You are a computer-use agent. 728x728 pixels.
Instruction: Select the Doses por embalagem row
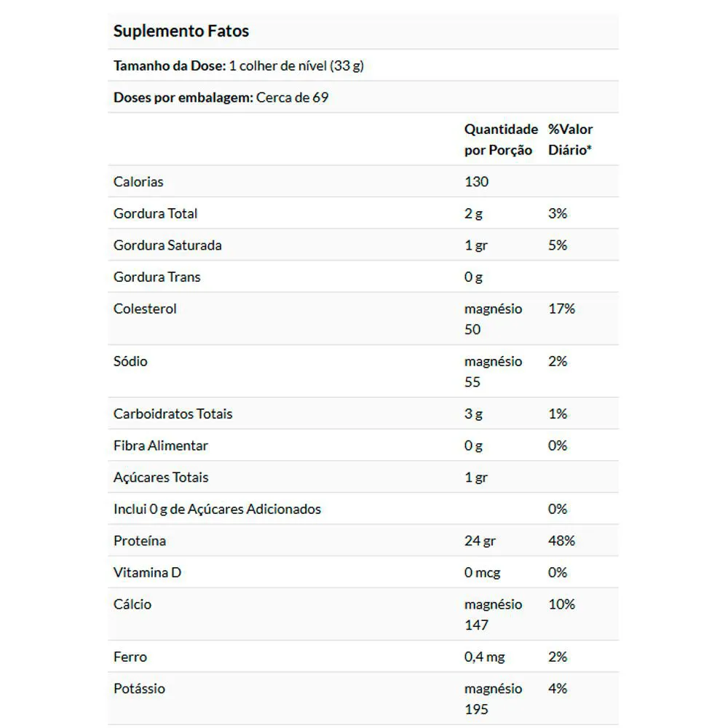pos(363,97)
